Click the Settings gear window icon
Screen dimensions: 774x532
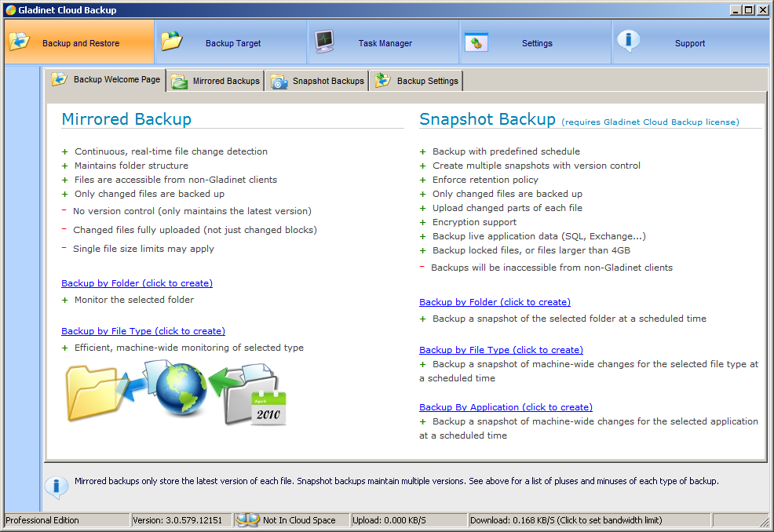coord(476,42)
